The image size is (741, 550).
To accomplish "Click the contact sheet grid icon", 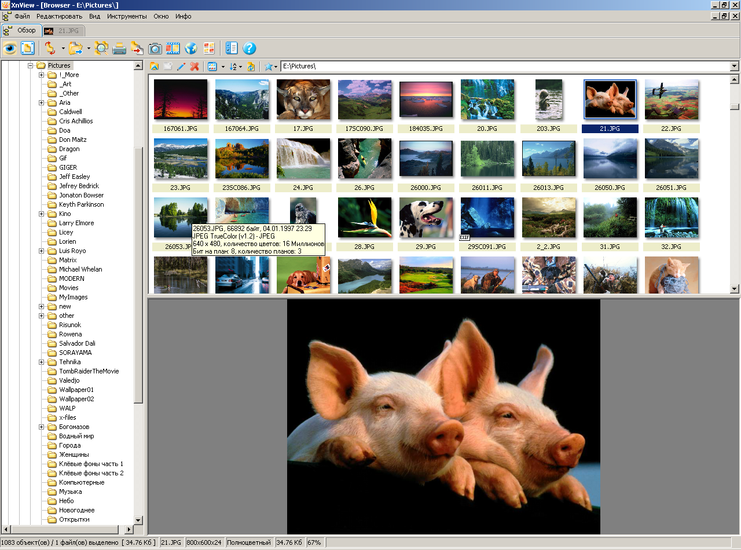I will click(209, 48).
